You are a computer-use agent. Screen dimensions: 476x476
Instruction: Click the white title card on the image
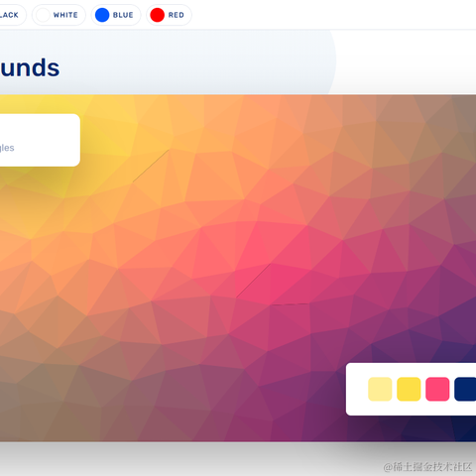tap(40, 140)
